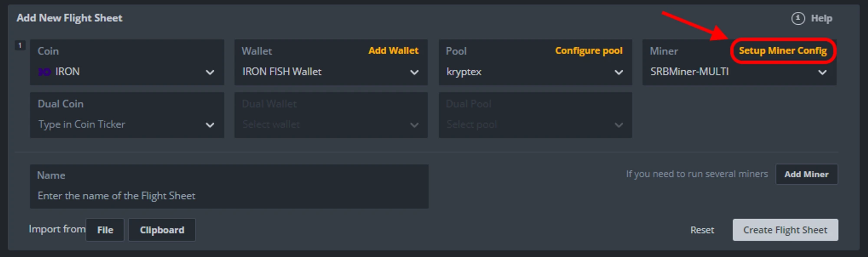
Task: Open the Help text link
Action: click(x=821, y=18)
